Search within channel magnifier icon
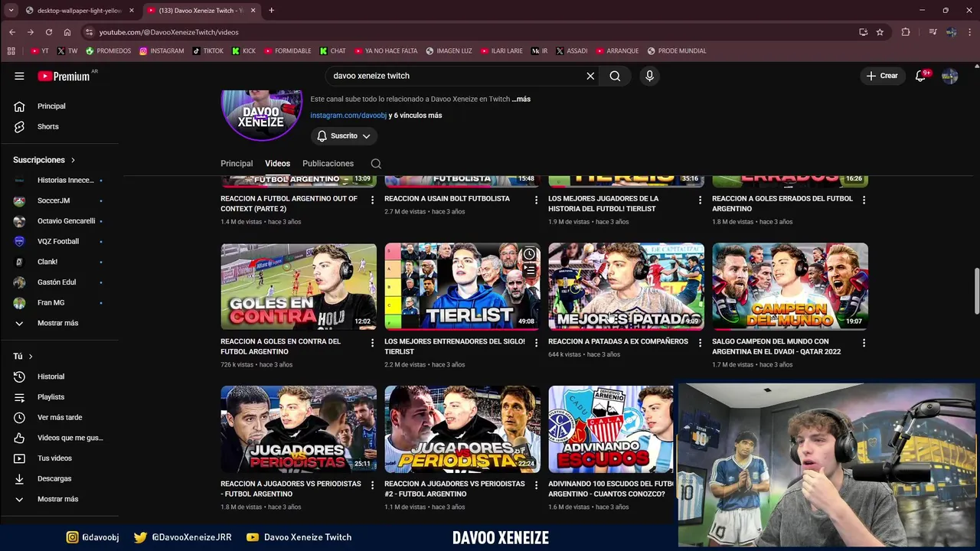 376,164
